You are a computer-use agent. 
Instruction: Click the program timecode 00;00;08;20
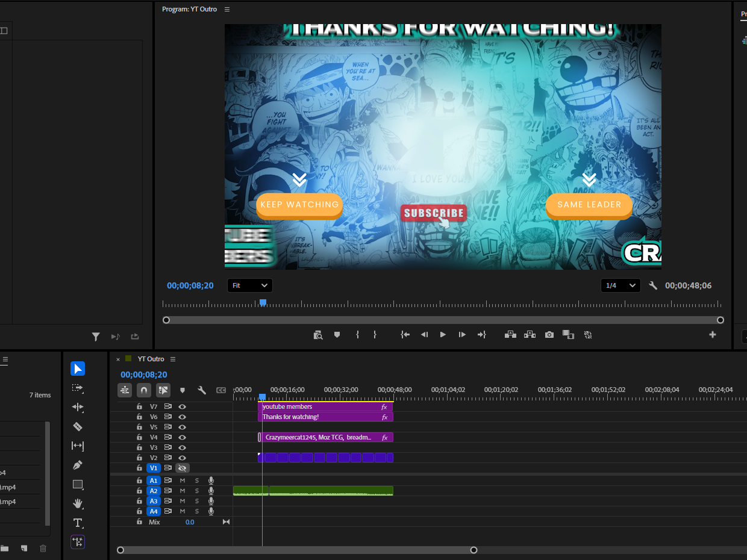[x=190, y=285]
